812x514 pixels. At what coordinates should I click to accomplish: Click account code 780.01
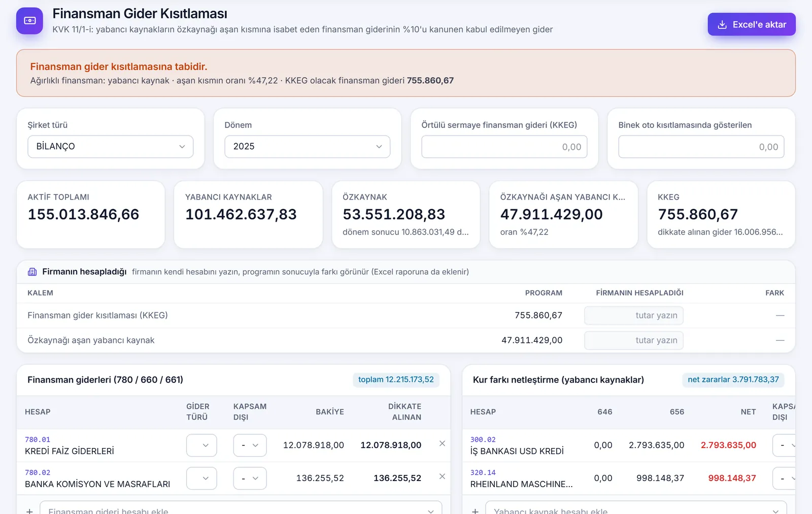click(x=38, y=439)
